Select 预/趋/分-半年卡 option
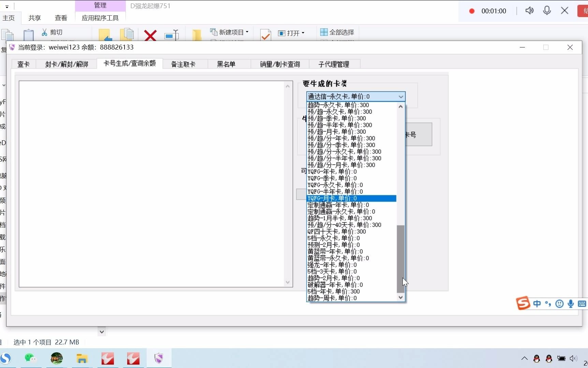 (351, 158)
